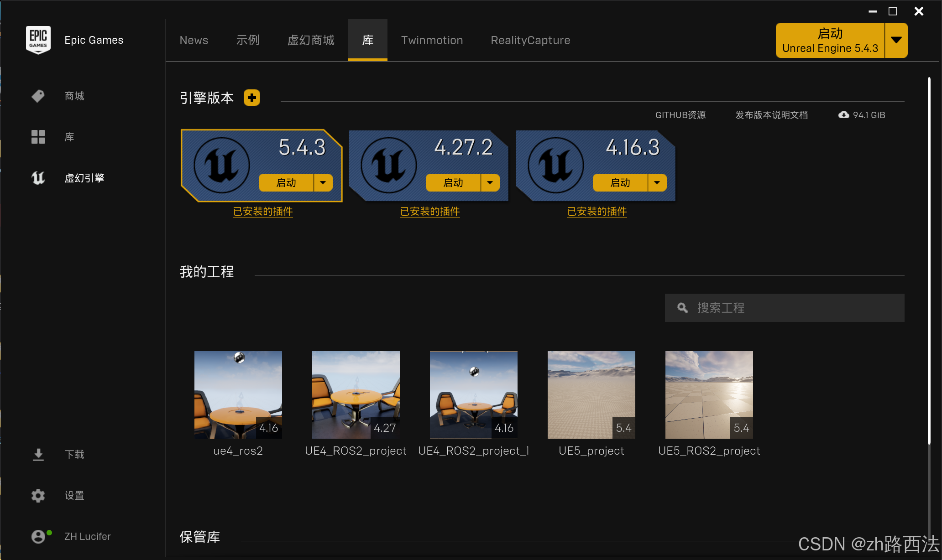Click the ZH Lucifer profile avatar icon
942x560 pixels.
(x=38, y=536)
